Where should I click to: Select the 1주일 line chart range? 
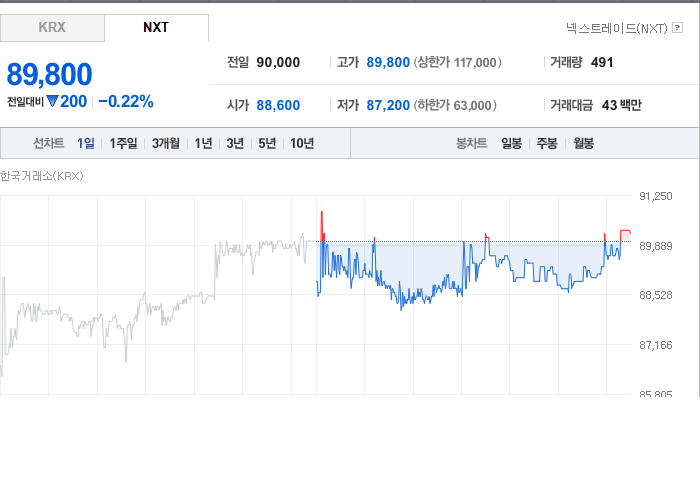[x=123, y=143]
